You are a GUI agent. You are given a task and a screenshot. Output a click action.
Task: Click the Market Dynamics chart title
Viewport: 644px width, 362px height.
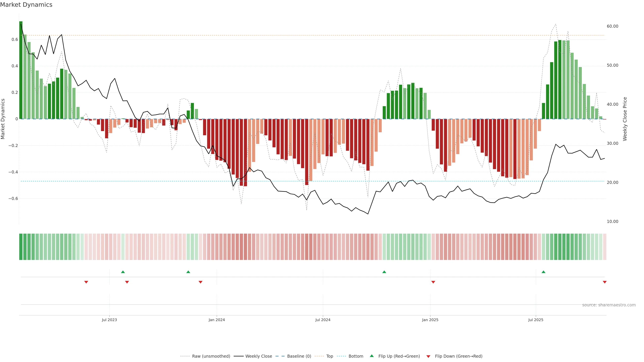pos(26,5)
